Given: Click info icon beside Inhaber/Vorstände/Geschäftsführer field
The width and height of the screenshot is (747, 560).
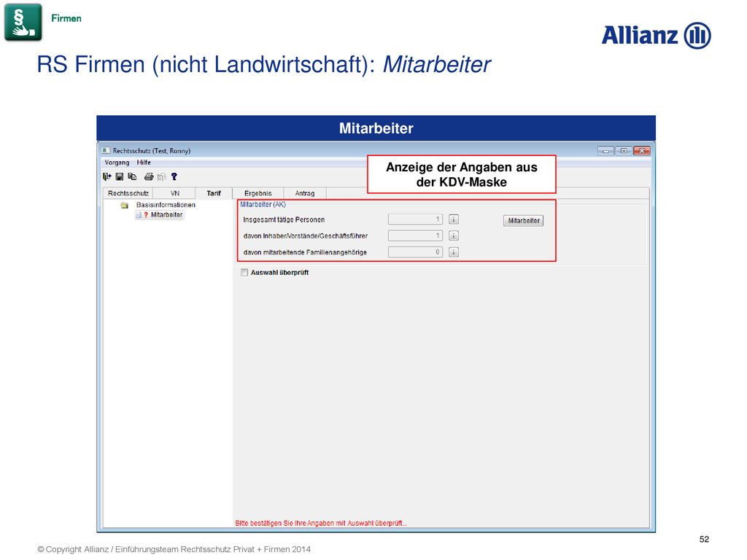Looking at the screenshot, I should click(x=454, y=236).
